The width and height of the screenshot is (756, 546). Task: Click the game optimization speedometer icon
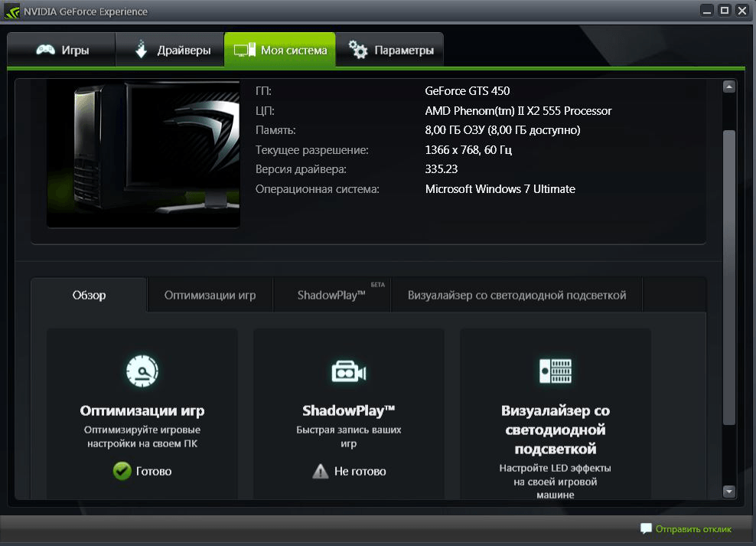point(142,371)
